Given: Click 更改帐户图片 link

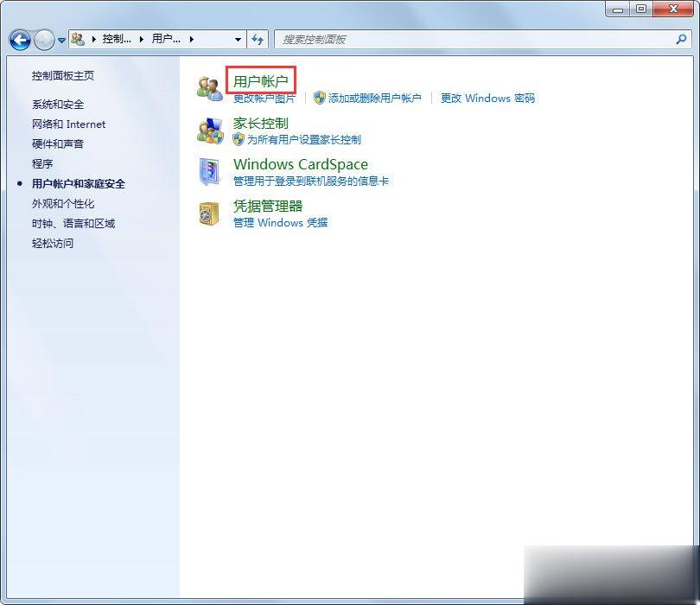Looking at the screenshot, I should [x=264, y=99].
